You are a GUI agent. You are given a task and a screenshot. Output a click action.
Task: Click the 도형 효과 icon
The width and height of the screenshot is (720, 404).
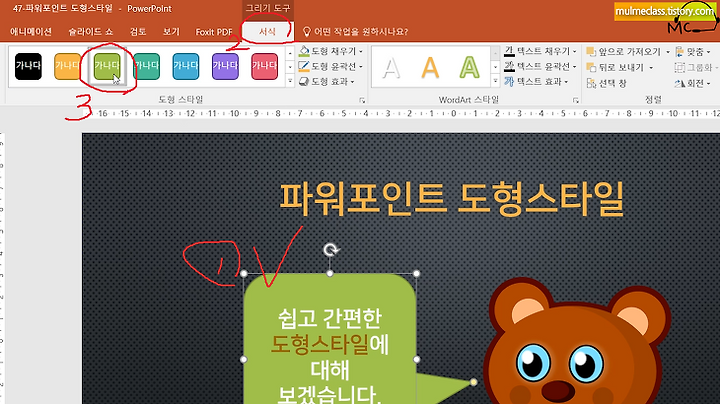tap(304, 82)
